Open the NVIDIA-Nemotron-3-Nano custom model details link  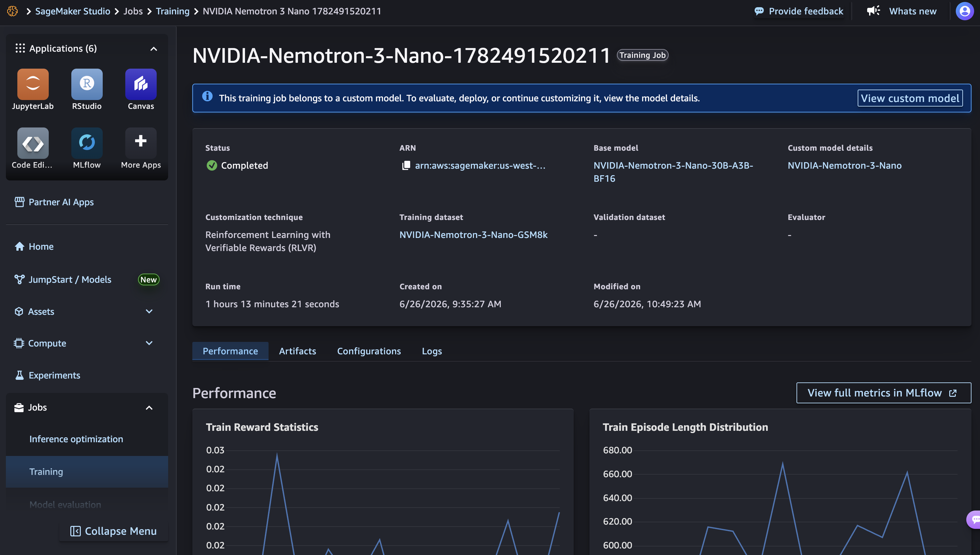(x=845, y=165)
